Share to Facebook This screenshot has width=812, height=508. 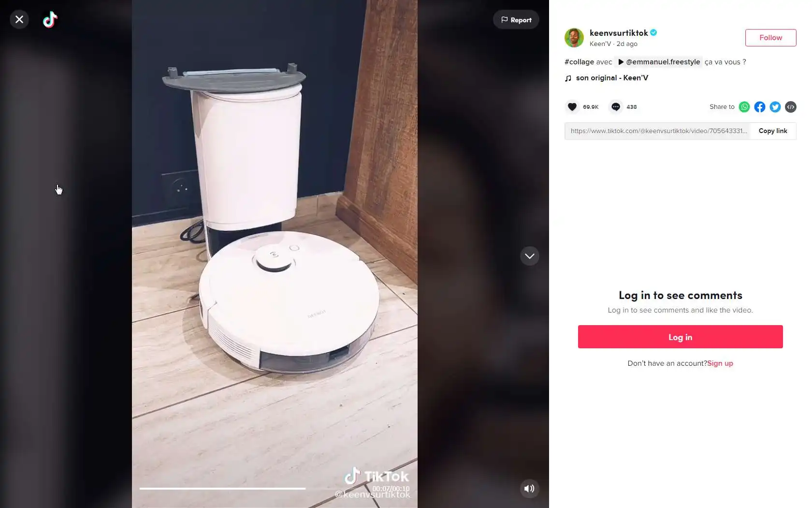(760, 107)
